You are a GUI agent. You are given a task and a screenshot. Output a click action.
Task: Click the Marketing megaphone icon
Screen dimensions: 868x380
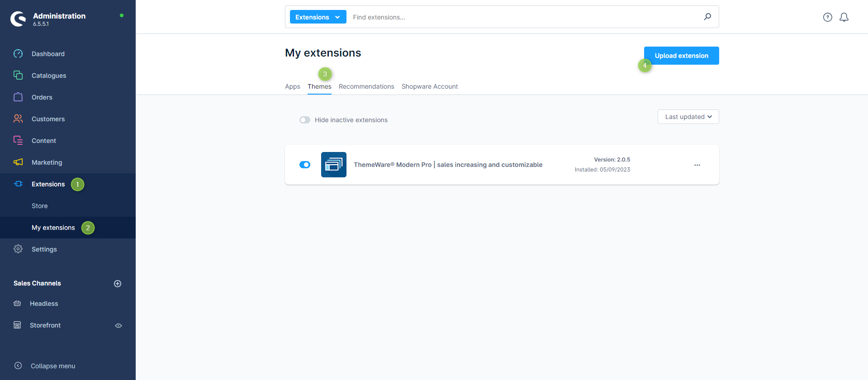tap(18, 162)
